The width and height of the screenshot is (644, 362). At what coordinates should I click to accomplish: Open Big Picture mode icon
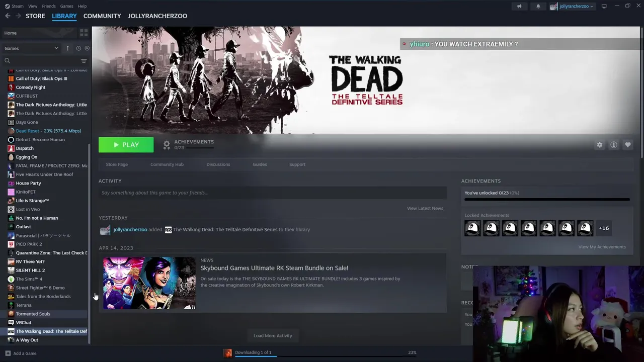click(604, 6)
